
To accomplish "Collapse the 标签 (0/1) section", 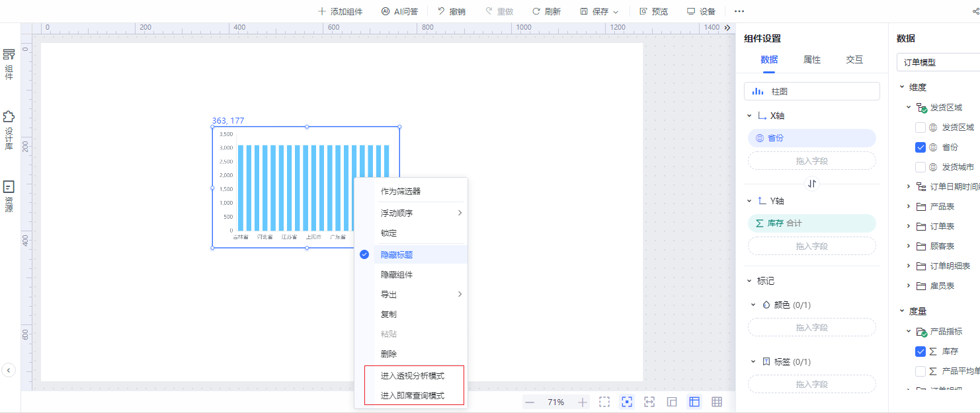I will (753, 361).
